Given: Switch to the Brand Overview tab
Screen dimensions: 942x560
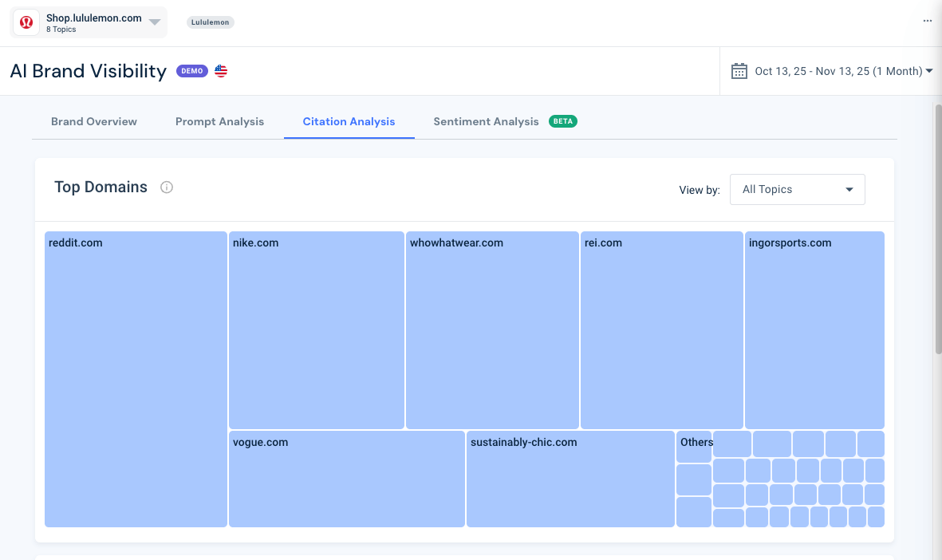Looking at the screenshot, I should (x=93, y=121).
